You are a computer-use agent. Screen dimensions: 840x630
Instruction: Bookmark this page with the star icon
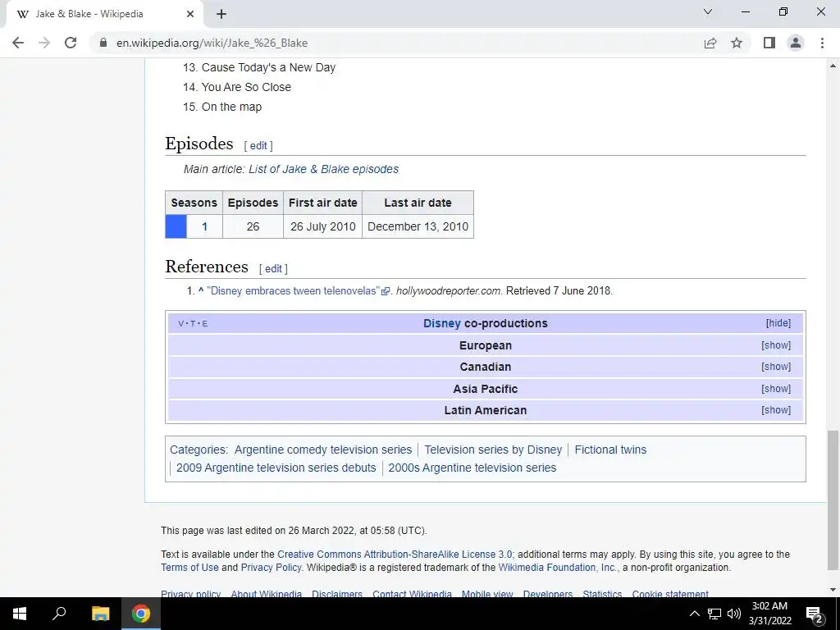pyautogui.click(x=737, y=43)
